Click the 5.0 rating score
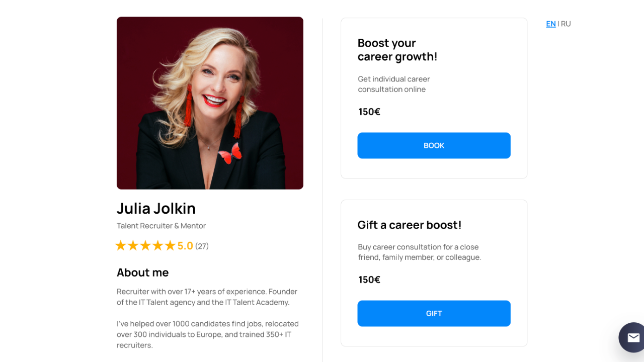The image size is (644, 362). (185, 246)
